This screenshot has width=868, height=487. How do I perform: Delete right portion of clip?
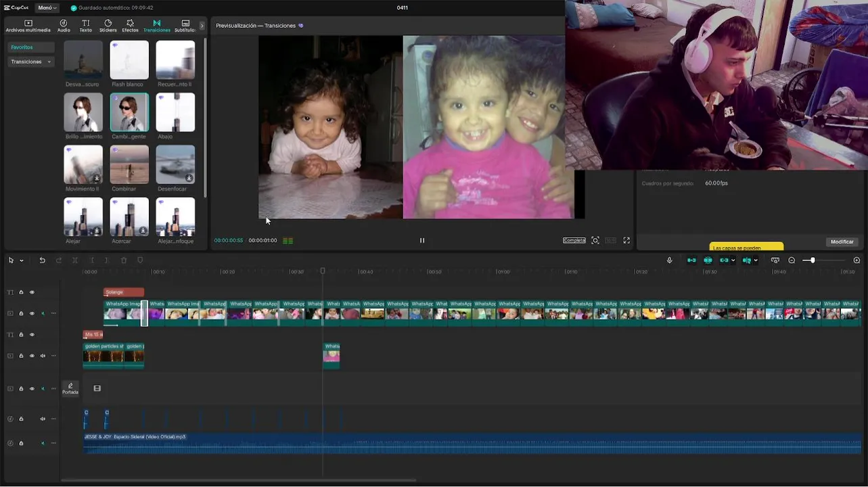point(107,260)
